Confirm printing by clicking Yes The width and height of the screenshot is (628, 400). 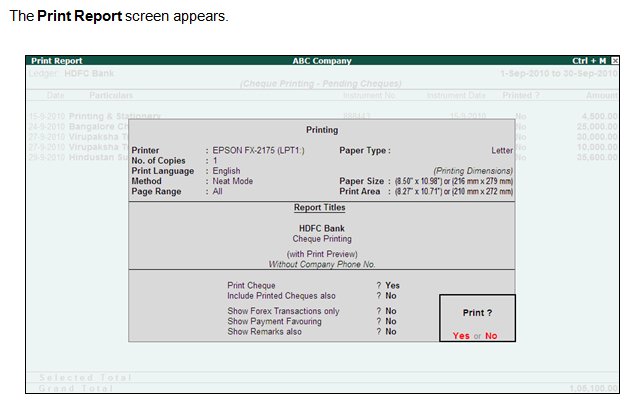click(x=461, y=336)
